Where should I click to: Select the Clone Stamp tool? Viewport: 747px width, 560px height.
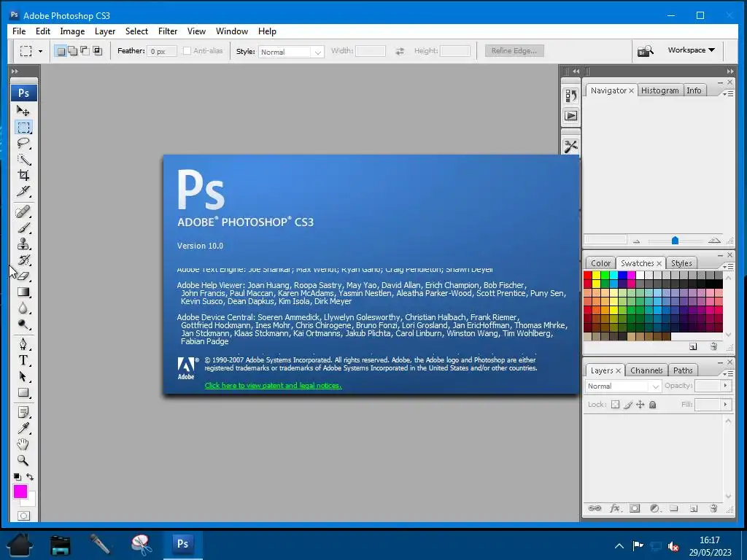(23, 244)
